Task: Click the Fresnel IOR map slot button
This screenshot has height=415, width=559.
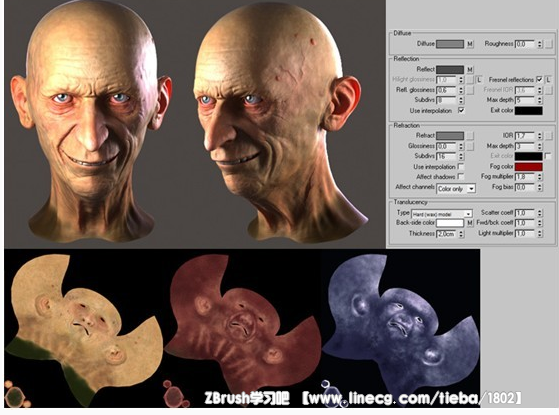Action: click(549, 90)
